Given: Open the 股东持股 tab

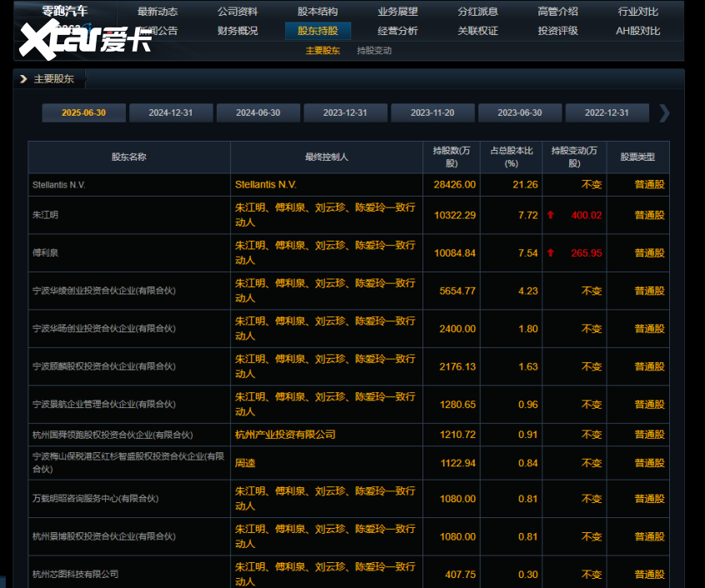Looking at the screenshot, I should click(317, 31).
